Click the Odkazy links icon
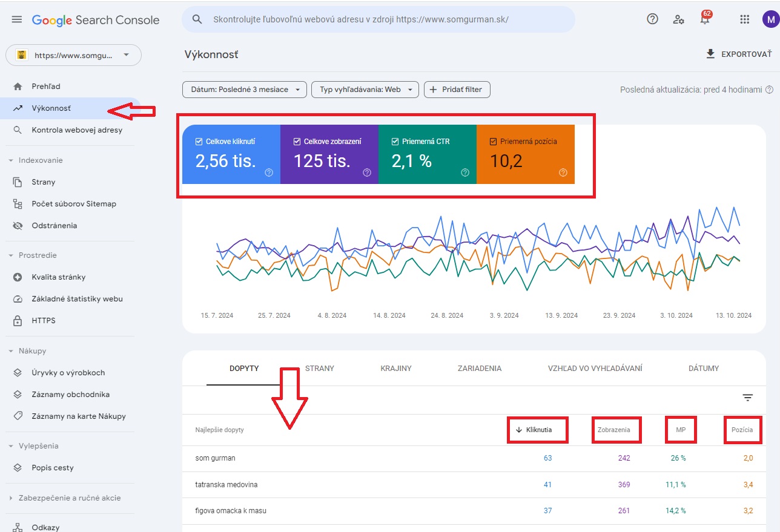The width and height of the screenshot is (780, 532). point(18,527)
